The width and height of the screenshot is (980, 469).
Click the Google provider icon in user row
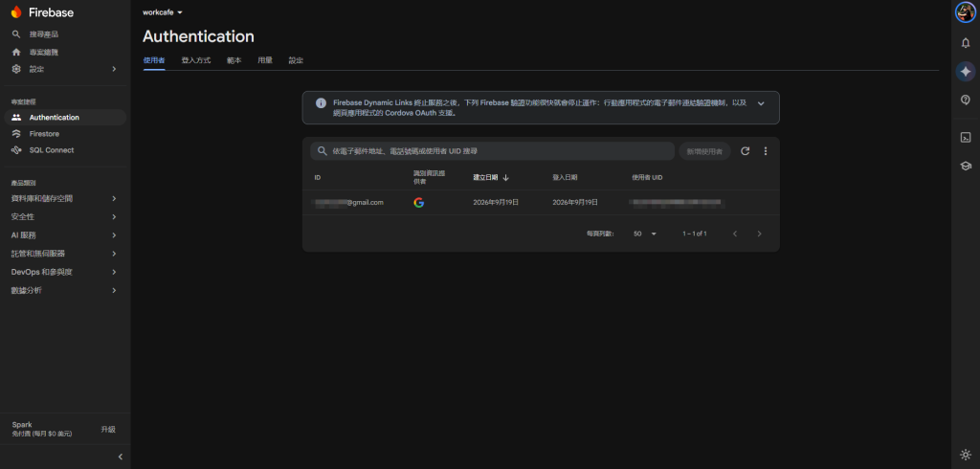[x=419, y=203]
